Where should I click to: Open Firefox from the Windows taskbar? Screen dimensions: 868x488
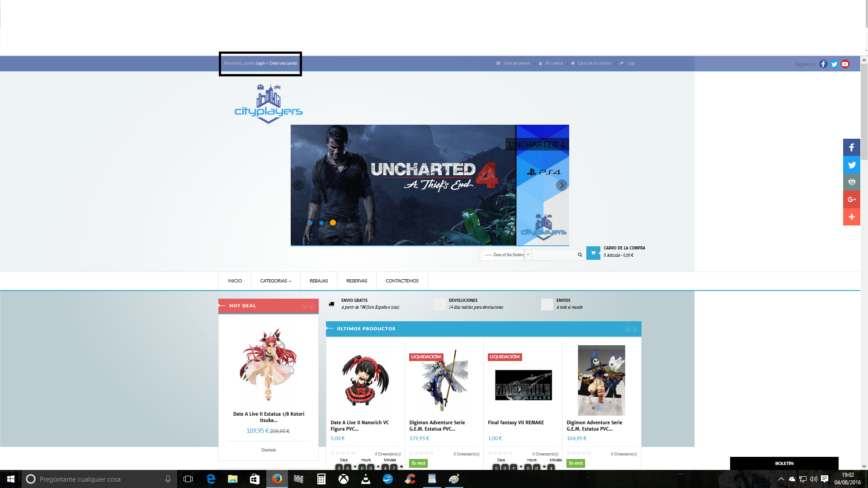[x=277, y=479]
